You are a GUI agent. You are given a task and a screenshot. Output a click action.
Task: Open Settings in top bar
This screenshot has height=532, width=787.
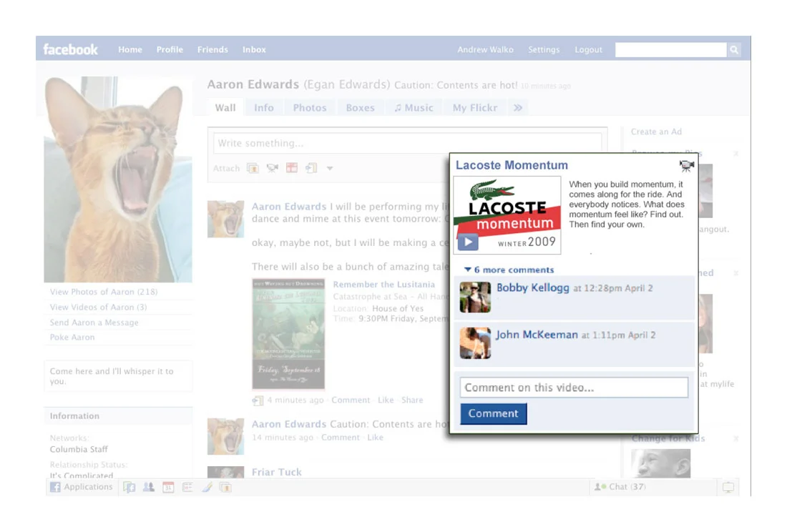click(x=544, y=49)
